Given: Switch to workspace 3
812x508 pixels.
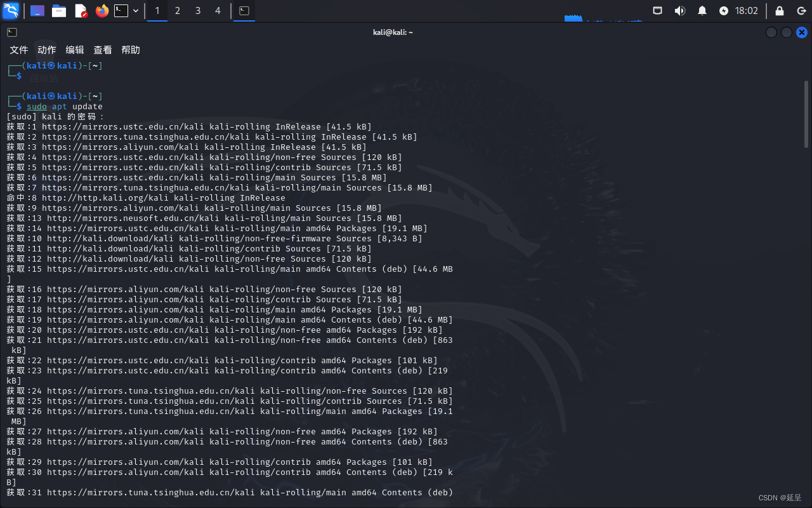Looking at the screenshot, I should 198,11.
